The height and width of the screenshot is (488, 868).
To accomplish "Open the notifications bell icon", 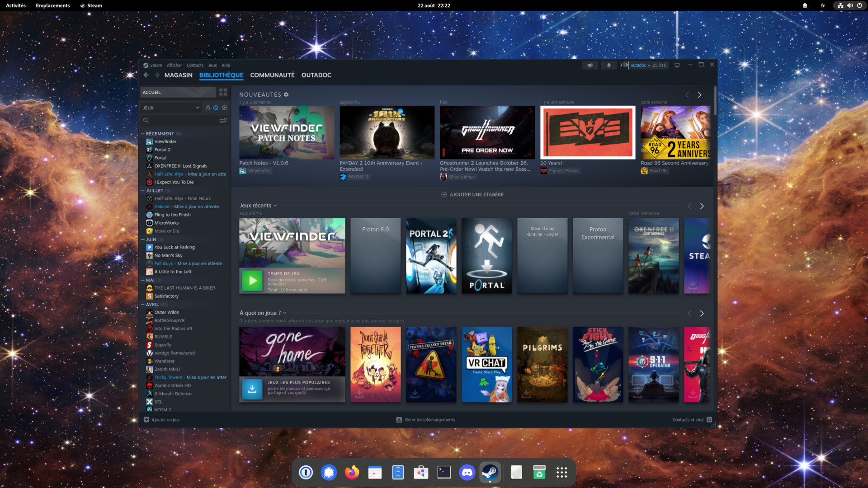I will point(609,65).
